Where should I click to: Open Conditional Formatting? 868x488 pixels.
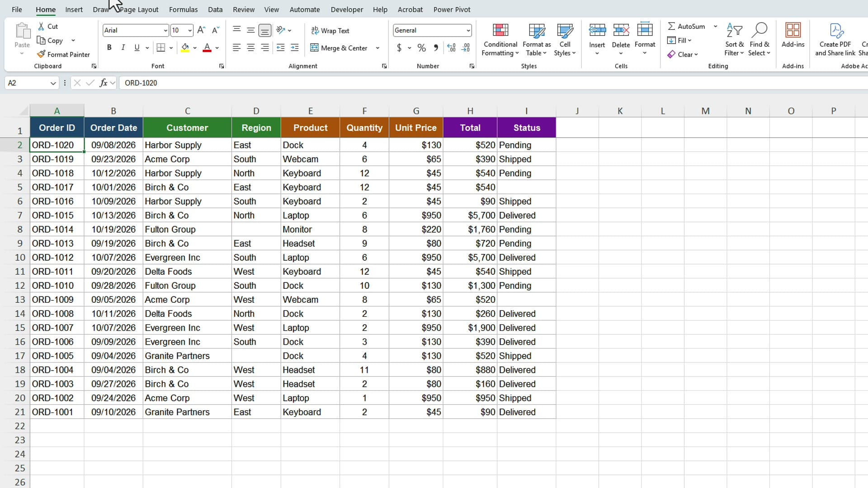500,40
